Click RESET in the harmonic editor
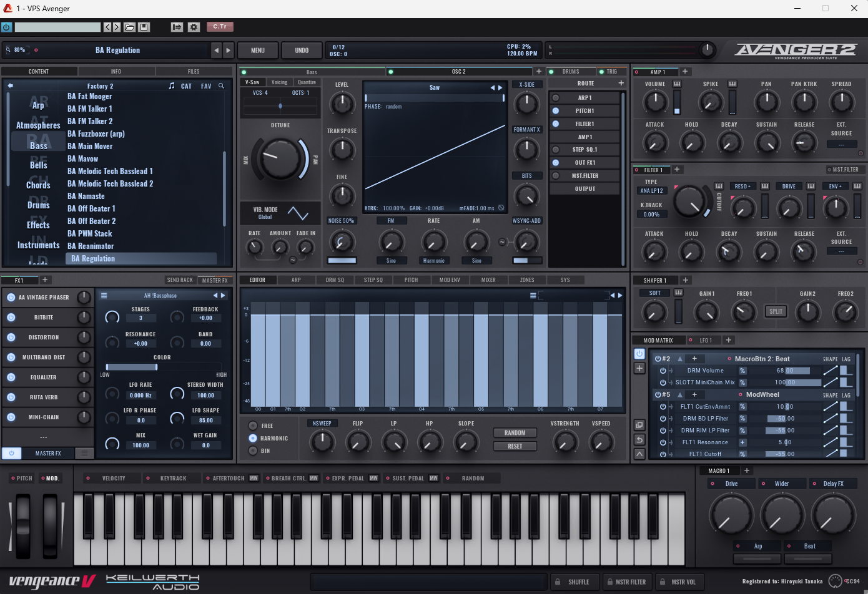868x594 pixels. tap(515, 446)
